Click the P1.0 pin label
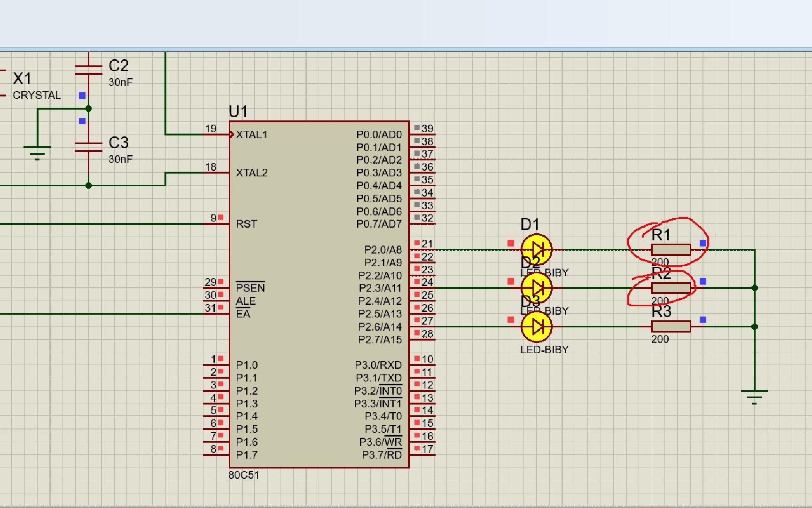Image resolution: width=812 pixels, height=508 pixels. [247, 365]
